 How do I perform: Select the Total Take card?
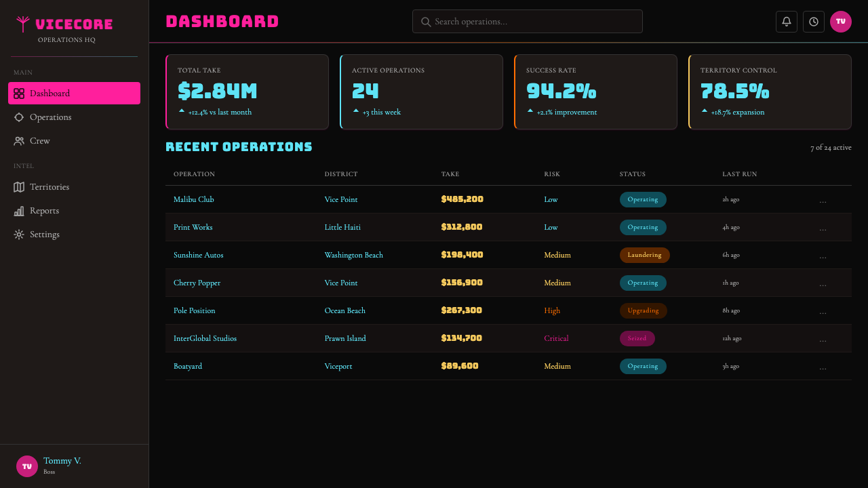click(x=247, y=91)
